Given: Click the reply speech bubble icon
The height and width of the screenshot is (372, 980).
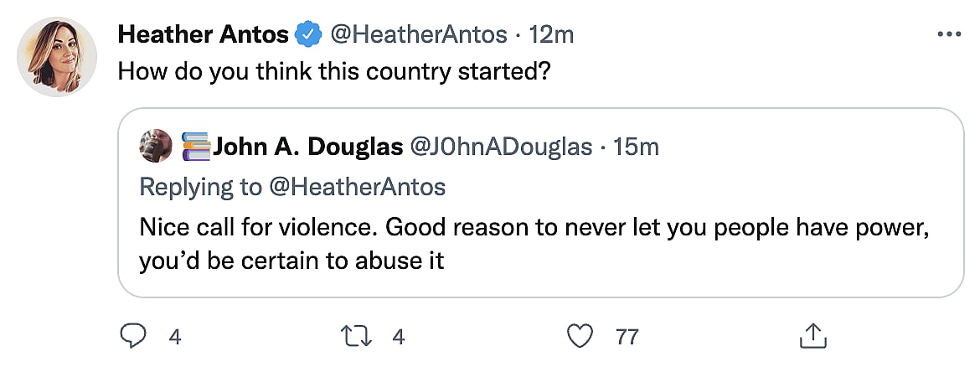Looking at the screenshot, I should [132, 337].
